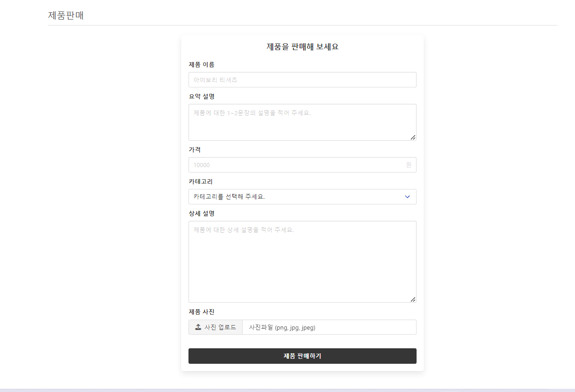
Task: Click the upload cloud icon next to 사진 업로드
Action: click(198, 327)
